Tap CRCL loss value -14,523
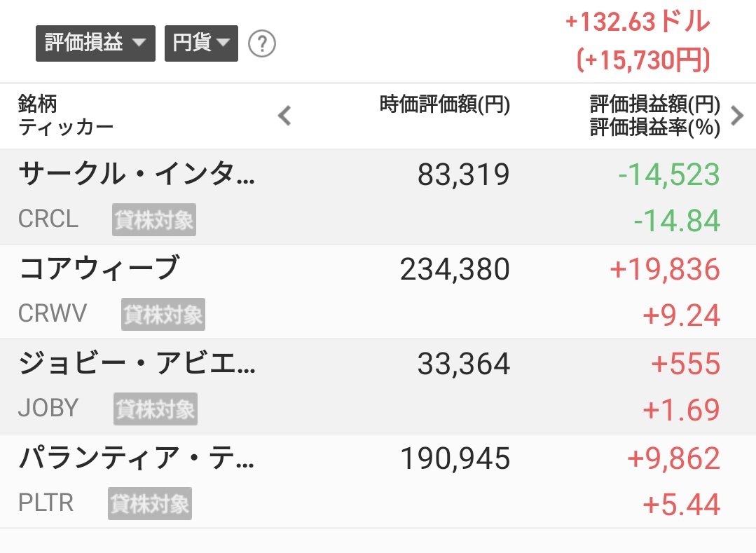Screen dimensions: 756x553 (668, 175)
